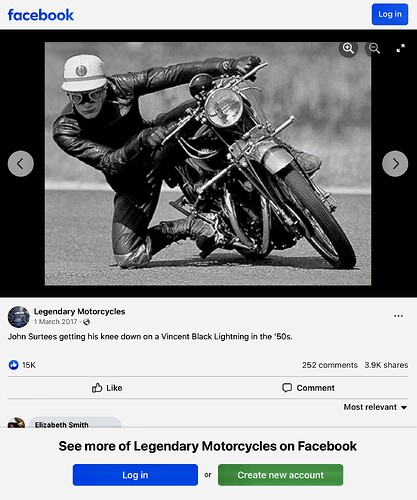Click the Log in button in header
The image size is (417, 500).
[x=390, y=14]
